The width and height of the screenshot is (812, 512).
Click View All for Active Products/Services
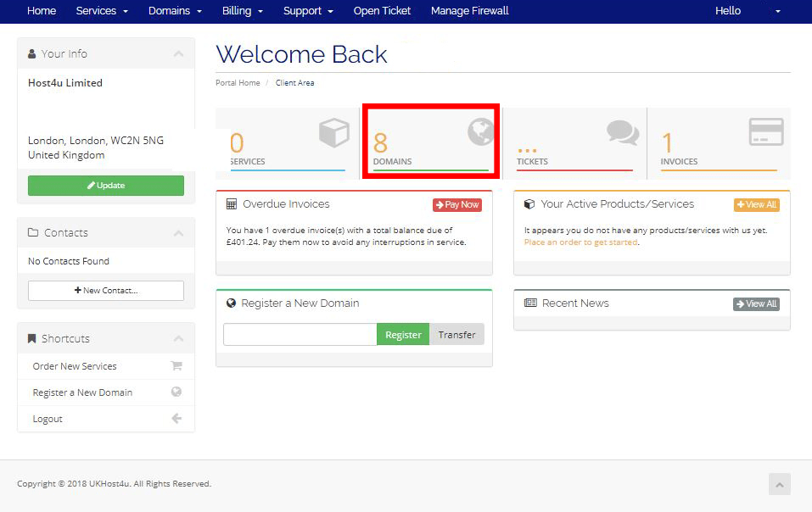click(x=757, y=205)
